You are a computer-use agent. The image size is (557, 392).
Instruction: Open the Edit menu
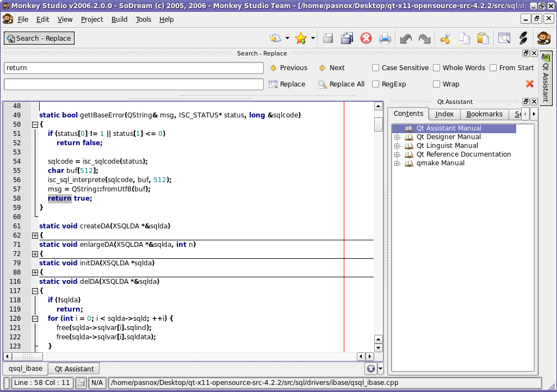point(42,19)
